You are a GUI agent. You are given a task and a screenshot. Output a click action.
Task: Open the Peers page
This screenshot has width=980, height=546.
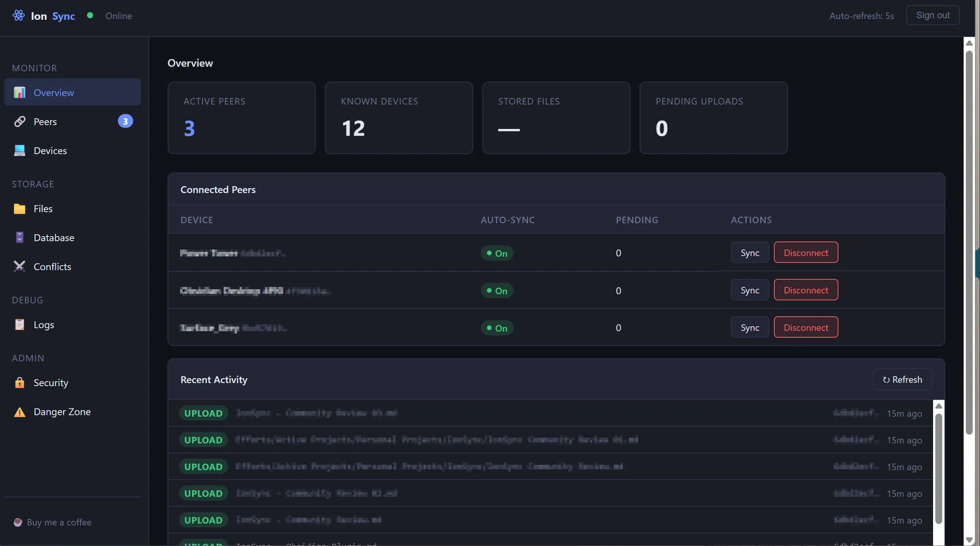72,122
